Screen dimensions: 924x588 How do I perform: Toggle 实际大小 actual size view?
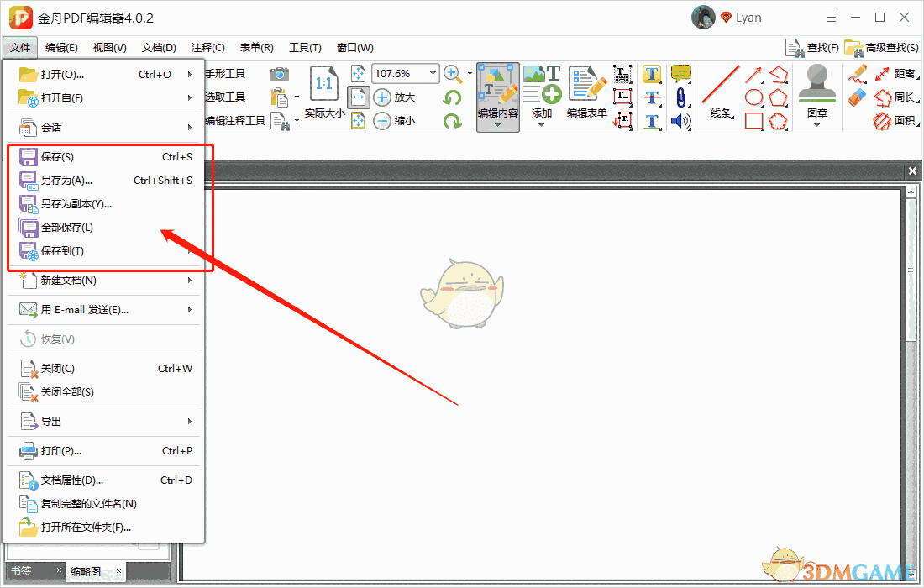(x=323, y=92)
